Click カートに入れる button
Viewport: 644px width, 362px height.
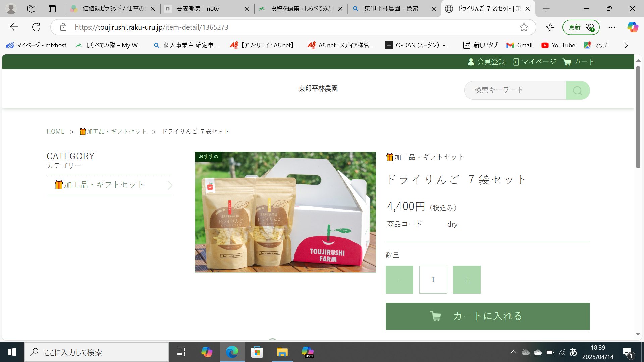[x=487, y=316]
